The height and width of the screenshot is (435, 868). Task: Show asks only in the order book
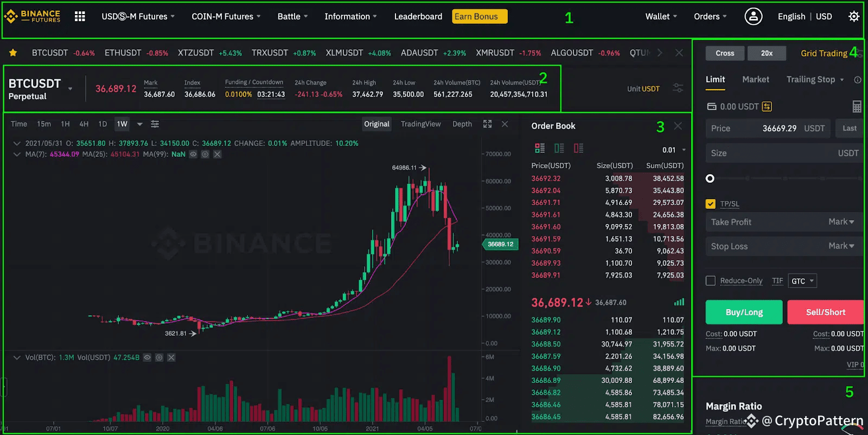pos(578,148)
